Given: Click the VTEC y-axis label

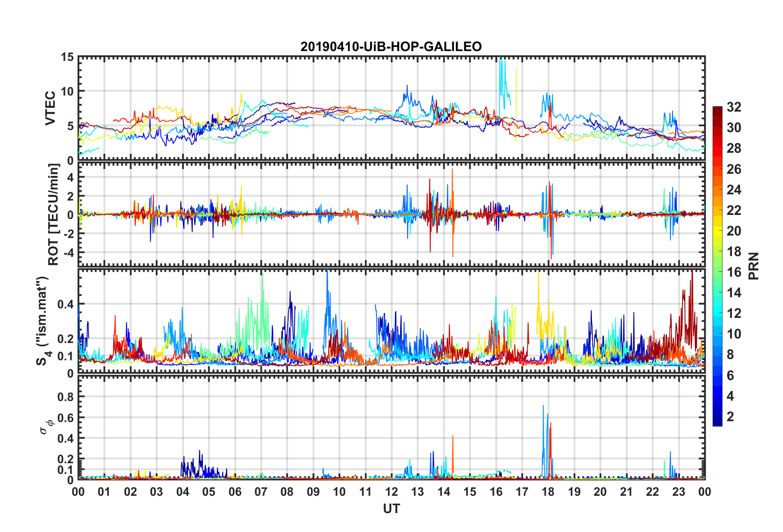Looking at the screenshot, I should pos(50,108).
